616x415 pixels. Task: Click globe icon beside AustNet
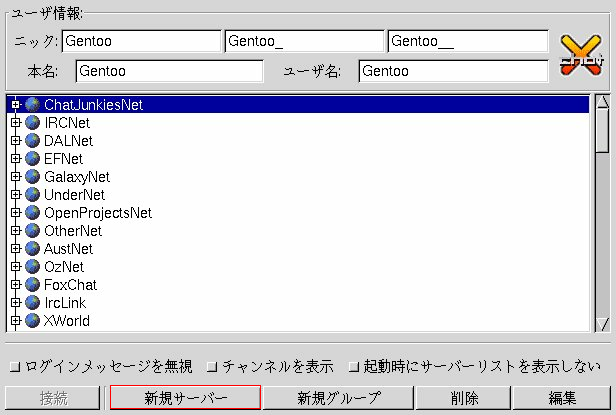click(x=33, y=249)
